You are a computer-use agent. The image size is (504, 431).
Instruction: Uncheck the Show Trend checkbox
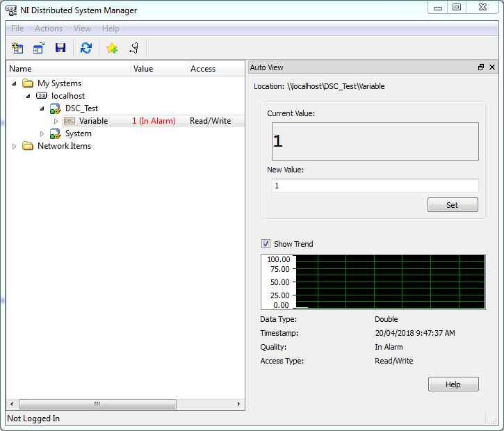(x=266, y=243)
